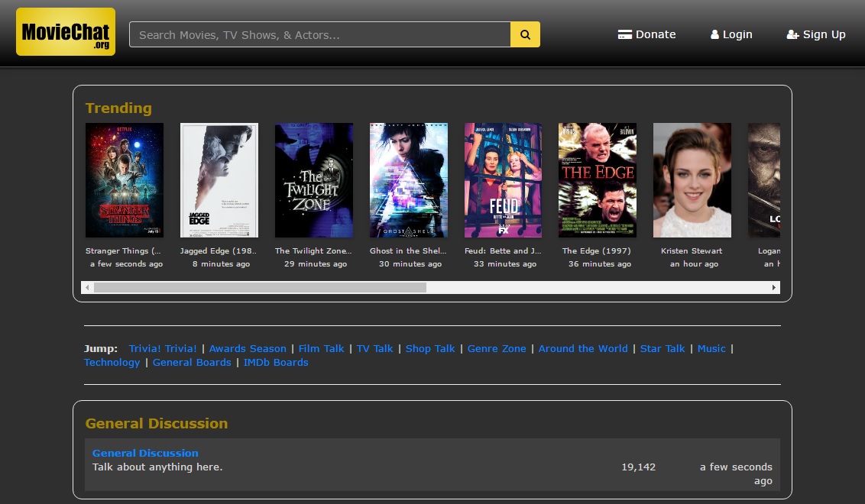This screenshot has width=865, height=504.
Task: Click the General Discussion section heading
Action: pos(157,424)
